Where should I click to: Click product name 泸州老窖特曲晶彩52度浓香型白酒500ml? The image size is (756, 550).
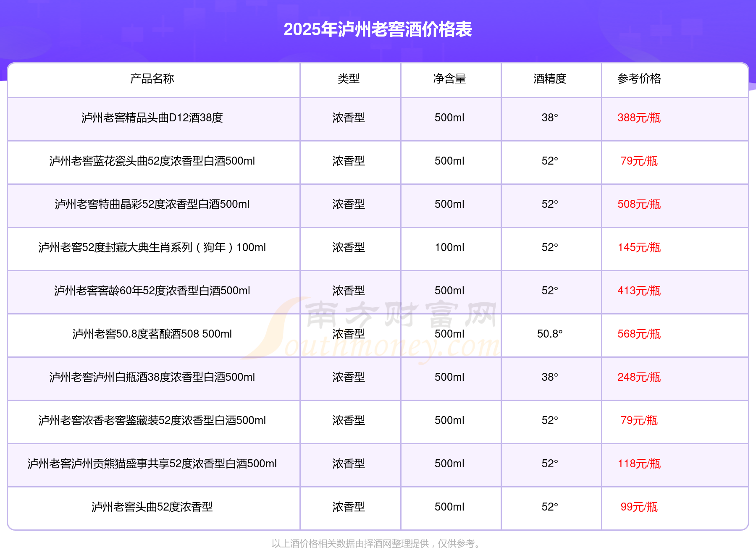coord(152,204)
